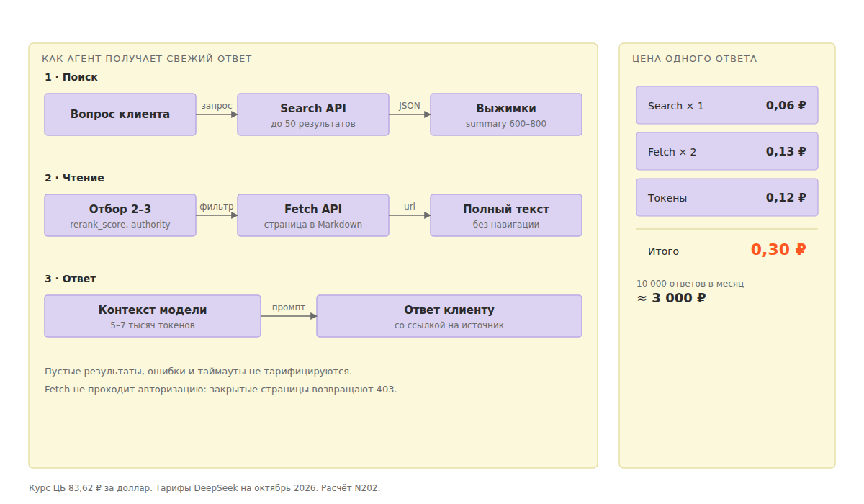Select the step heading «3 · Ответ»

(71, 279)
